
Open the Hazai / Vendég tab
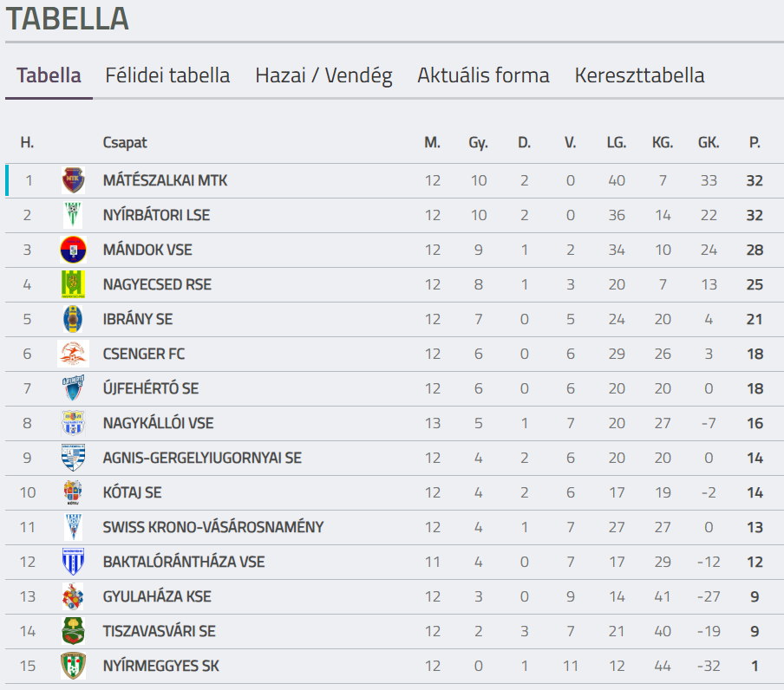pyautogui.click(x=323, y=75)
